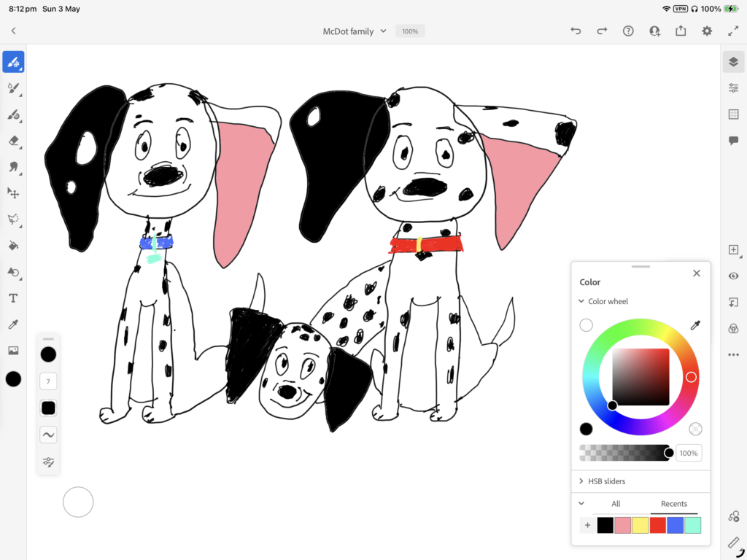The image size is (747, 560).
Task: Go back with the top-left arrow
Action: [x=13, y=31]
